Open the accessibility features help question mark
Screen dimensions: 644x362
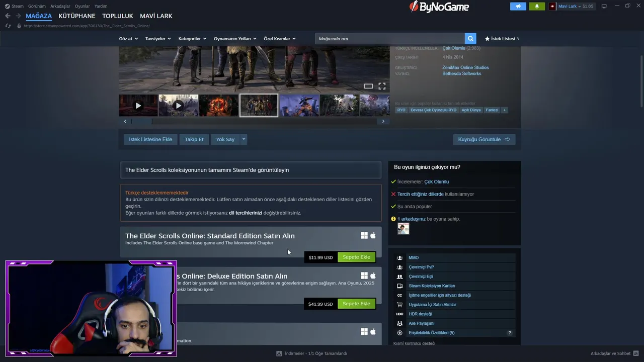click(x=509, y=333)
